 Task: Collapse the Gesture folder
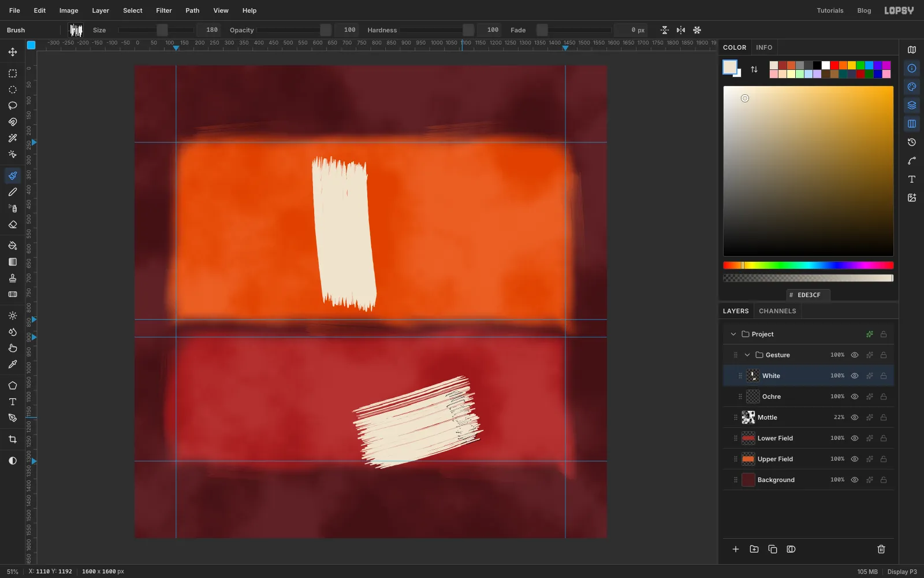click(747, 355)
